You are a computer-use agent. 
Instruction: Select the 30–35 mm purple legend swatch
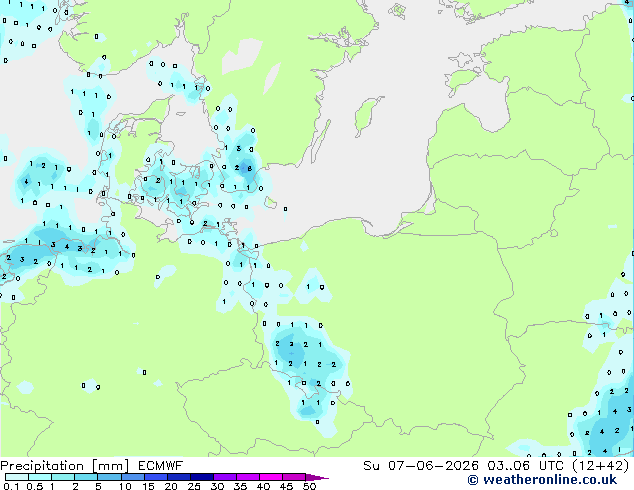click(x=225, y=477)
